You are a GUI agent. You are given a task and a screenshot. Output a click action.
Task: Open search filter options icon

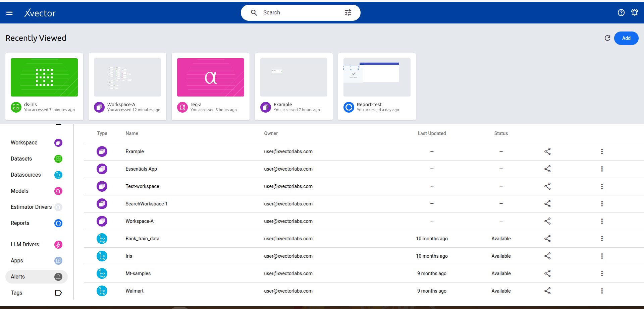[x=348, y=13]
